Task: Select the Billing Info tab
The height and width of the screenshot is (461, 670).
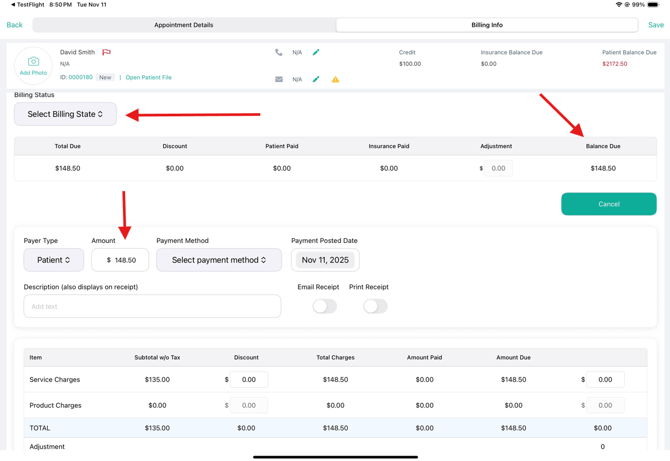Action: [x=487, y=25]
